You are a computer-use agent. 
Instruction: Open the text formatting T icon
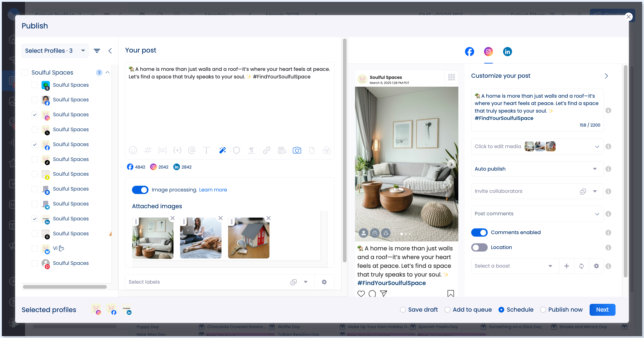(206, 150)
